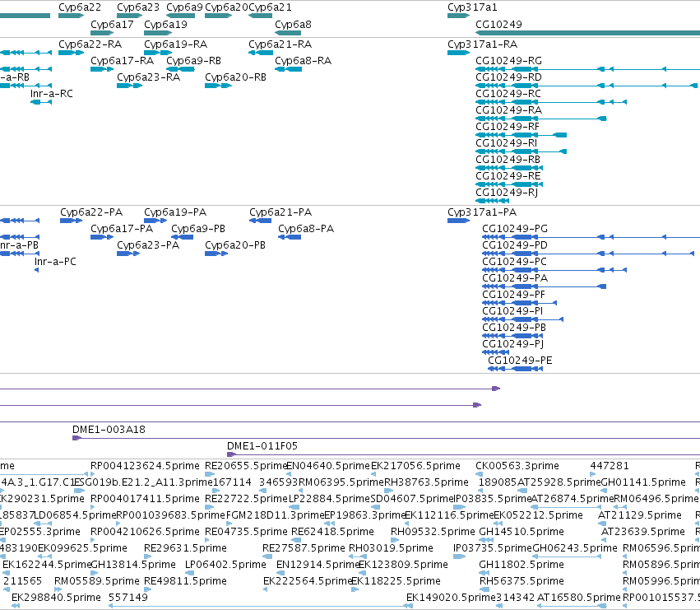
Task: Click EST 447281 label
Action: pyautogui.click(x=610, y=466)
